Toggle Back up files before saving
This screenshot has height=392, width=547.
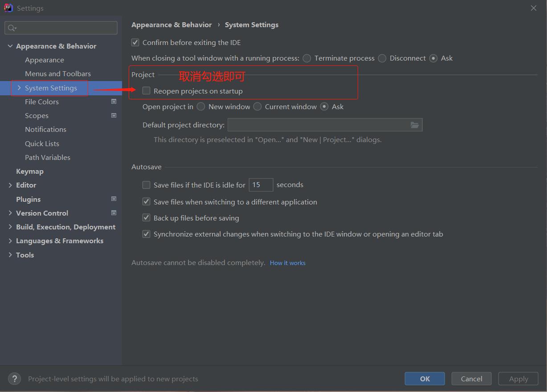tap(146, 218)
